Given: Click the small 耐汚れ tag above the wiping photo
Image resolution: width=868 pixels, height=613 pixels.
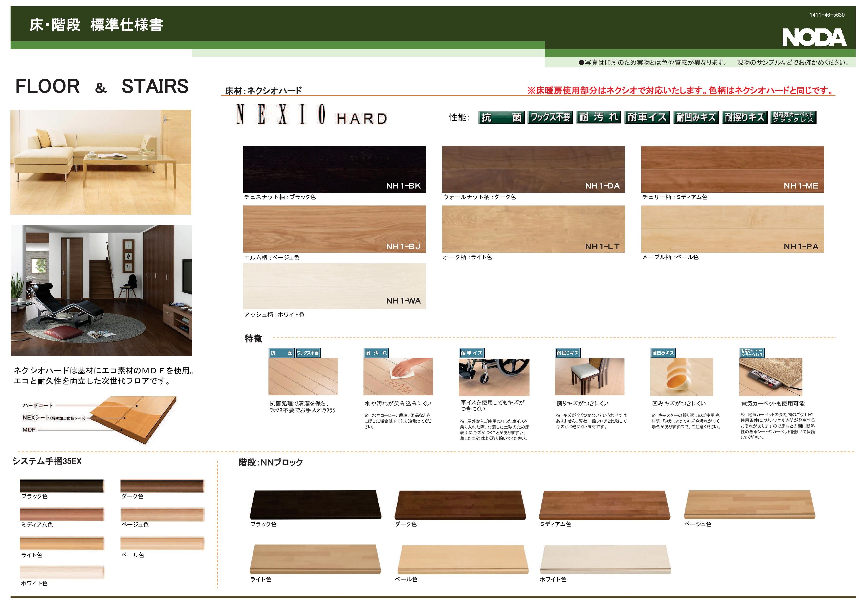Looking at the screenshot, I should coord(376,353).
